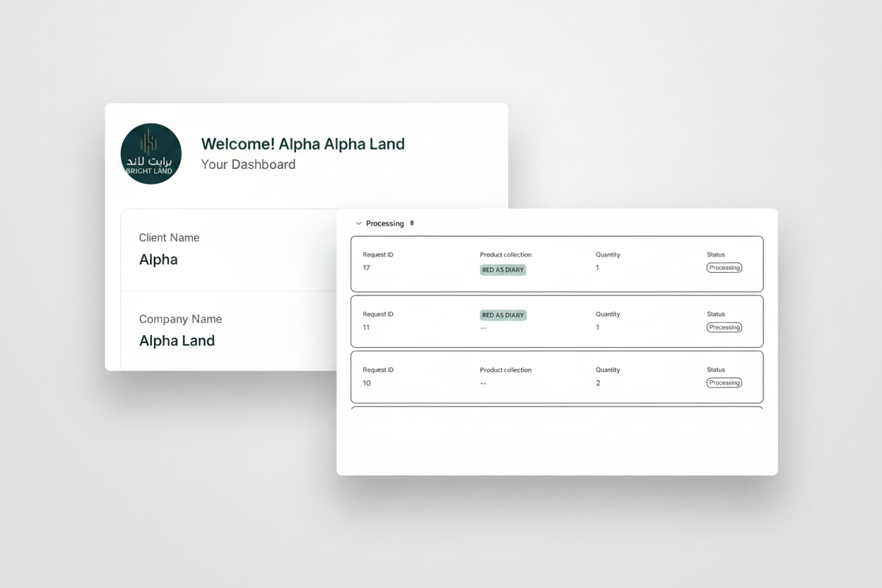The image size is (882, 588).
Task: Click the Client Name label
Action: [169, 237]
